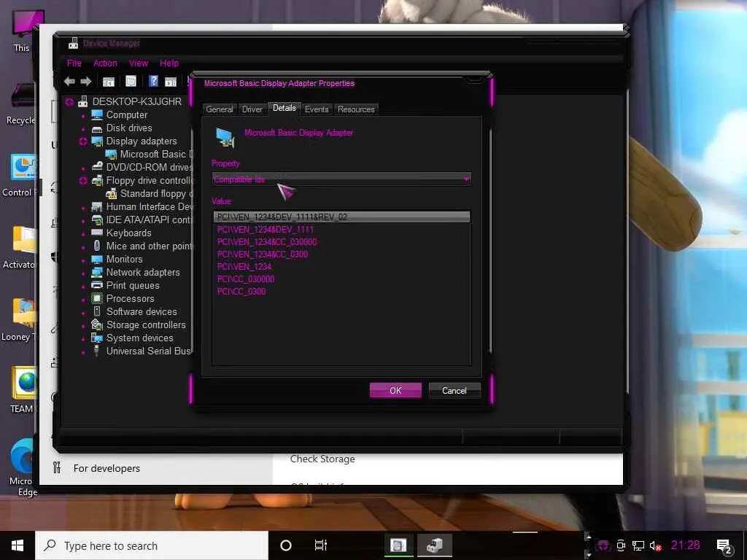Collapse the Display adapters category
This screenshot has width=747, height=560.
click(x=83, y=141)
